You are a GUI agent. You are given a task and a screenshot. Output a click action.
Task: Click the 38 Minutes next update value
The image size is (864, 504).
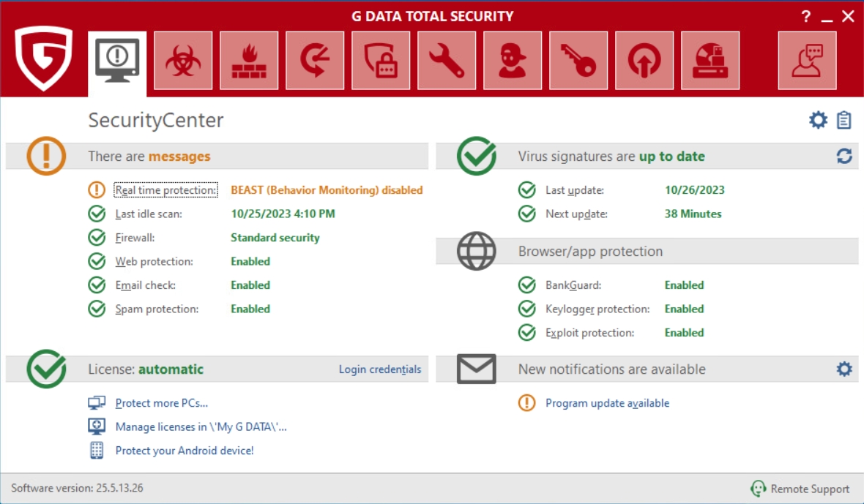point(693,214)
